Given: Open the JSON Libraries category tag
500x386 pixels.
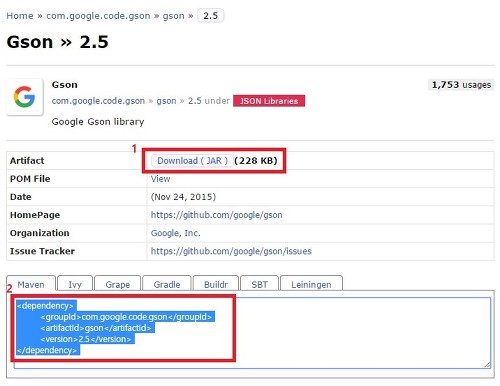Looking at the screenshot, I should 269,101.
